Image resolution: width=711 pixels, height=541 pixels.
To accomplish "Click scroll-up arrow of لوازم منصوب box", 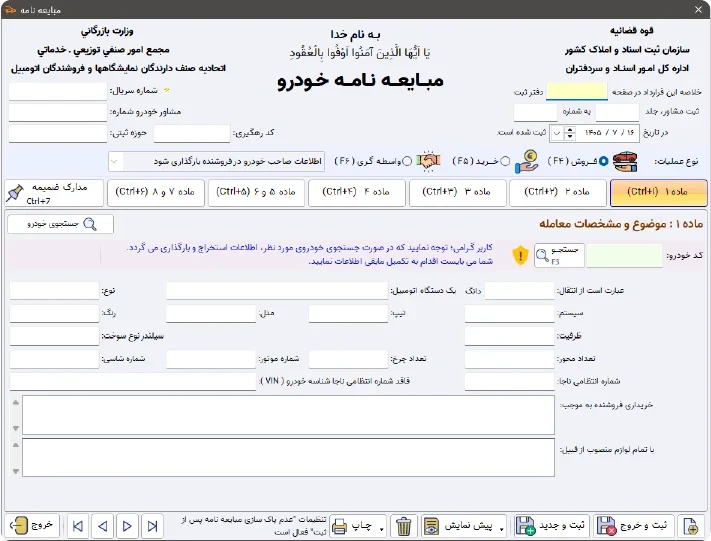I will (x=16, y=445).
